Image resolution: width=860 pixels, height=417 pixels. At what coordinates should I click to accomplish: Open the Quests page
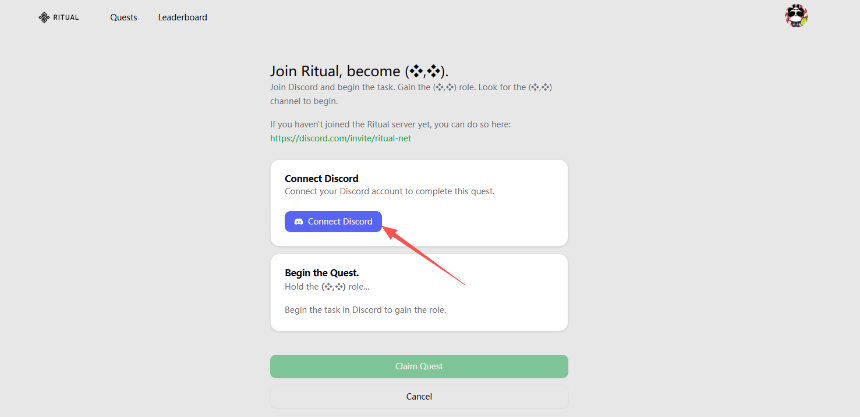125,17
